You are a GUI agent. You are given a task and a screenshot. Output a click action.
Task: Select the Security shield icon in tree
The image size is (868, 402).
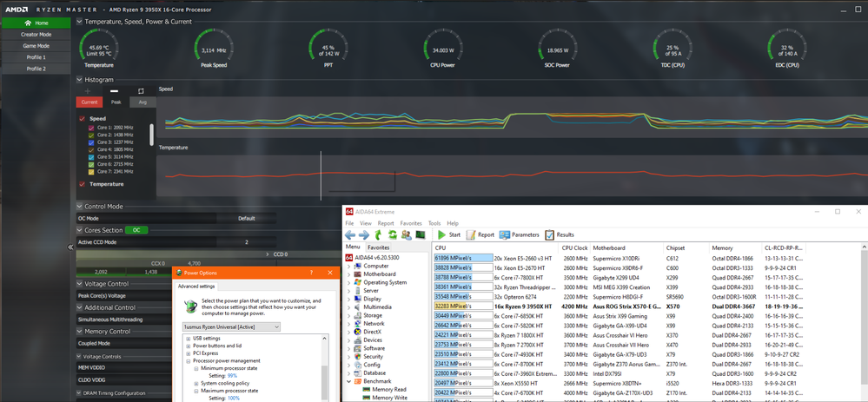click(x=358, y=357)
